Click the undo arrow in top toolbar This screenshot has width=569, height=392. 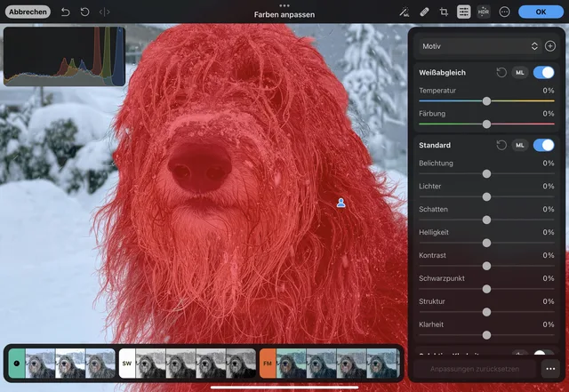65,12
